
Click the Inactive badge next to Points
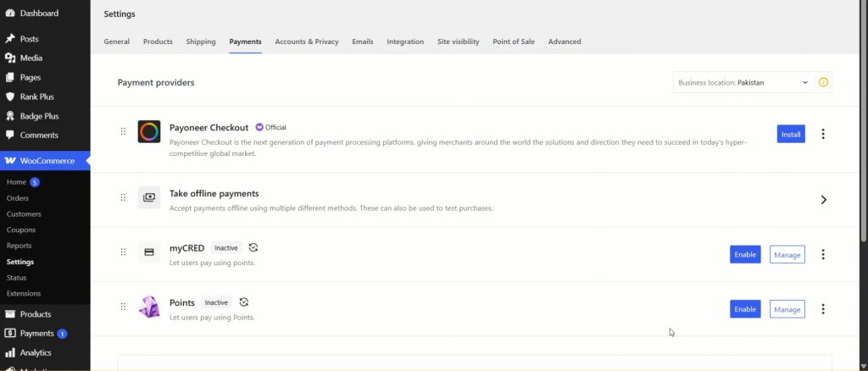(x=216, y=302)
